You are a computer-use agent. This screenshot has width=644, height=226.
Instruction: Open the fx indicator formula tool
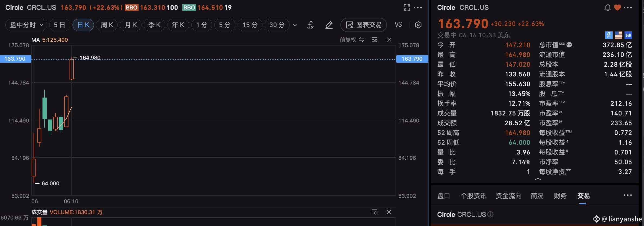pos(310,25)
